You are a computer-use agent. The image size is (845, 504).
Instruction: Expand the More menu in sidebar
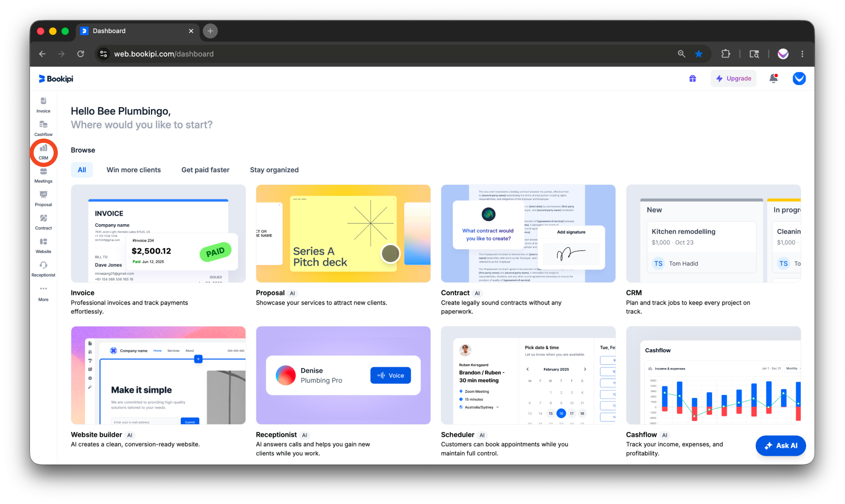(x=43, y=293)
